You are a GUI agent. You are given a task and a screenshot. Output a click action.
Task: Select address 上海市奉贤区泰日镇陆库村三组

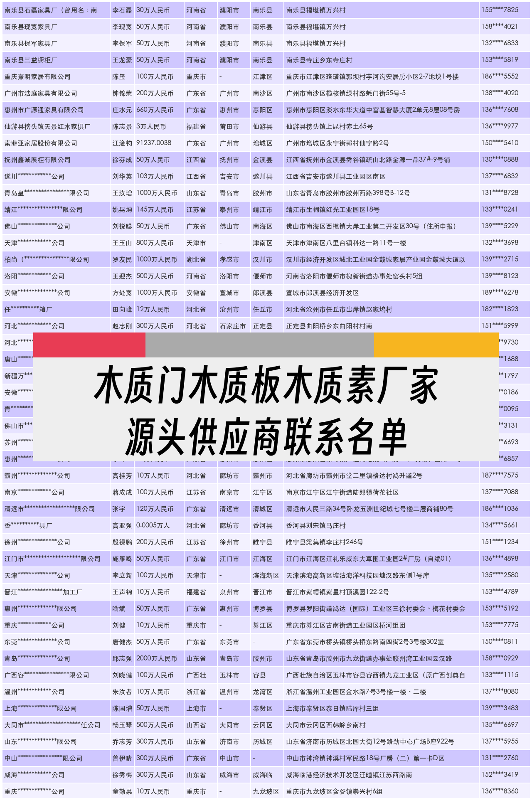(x=332, y=708)
